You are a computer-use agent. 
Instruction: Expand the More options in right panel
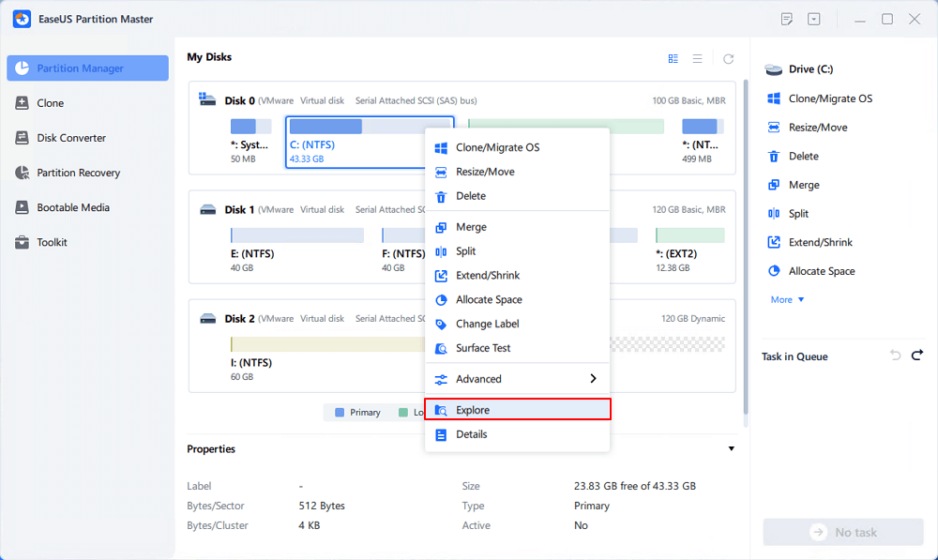pos(787,300)
